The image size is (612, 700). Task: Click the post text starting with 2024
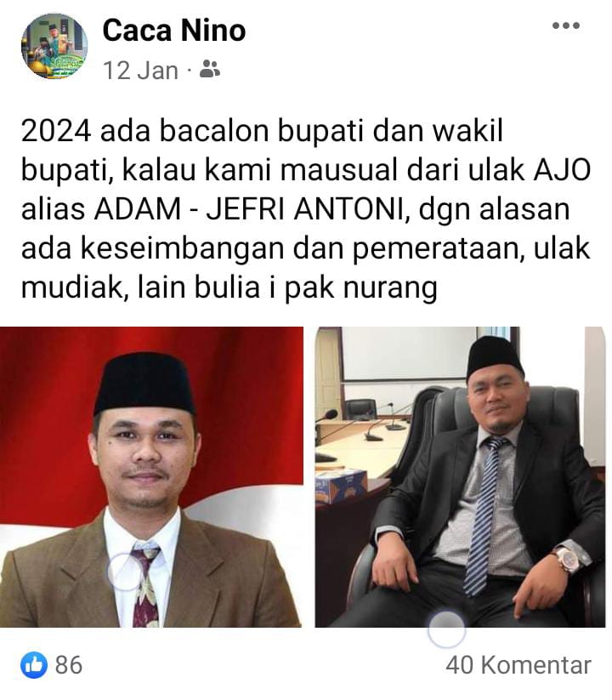click(x=306, y=208)
